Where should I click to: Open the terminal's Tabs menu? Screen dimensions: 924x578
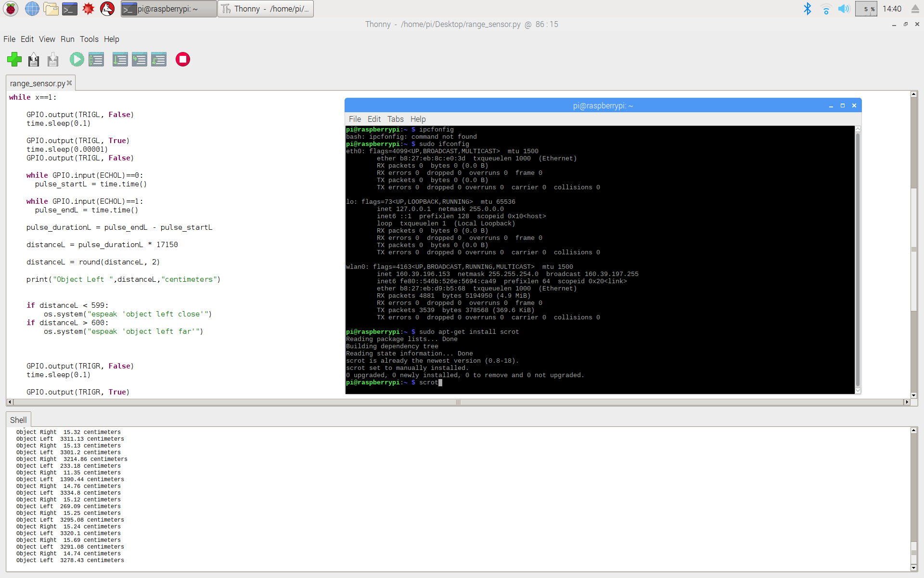[395, 119]
